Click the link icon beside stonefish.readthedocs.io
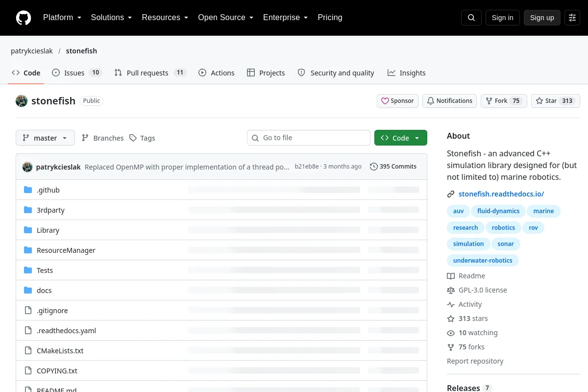Viewport: 588px width, 392px height. [x=451, y=194]
